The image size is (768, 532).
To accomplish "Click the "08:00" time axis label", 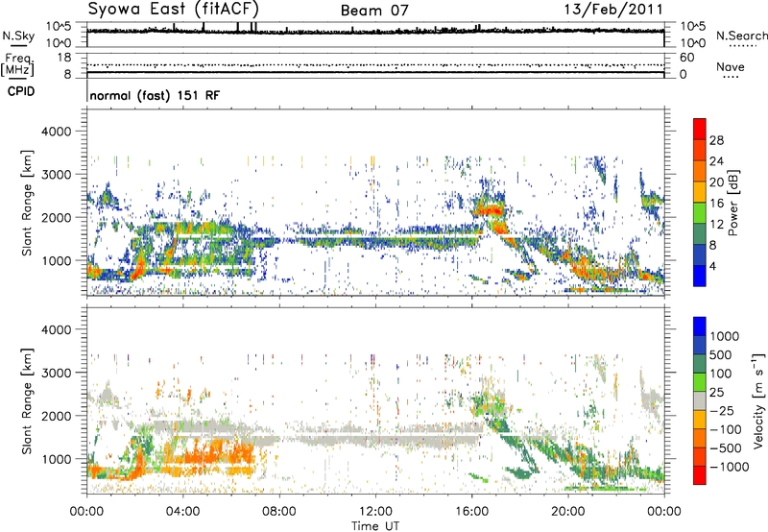I will [279, 512].
